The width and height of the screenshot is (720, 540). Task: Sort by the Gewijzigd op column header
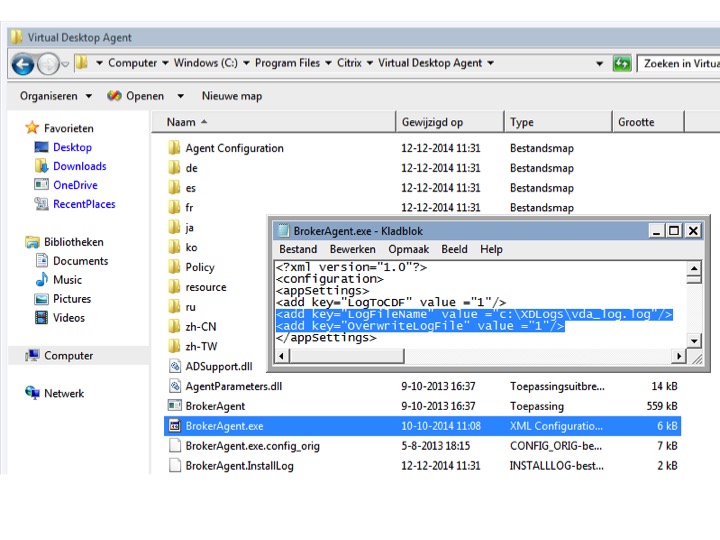pyautogui.click(x=450, y=122)
